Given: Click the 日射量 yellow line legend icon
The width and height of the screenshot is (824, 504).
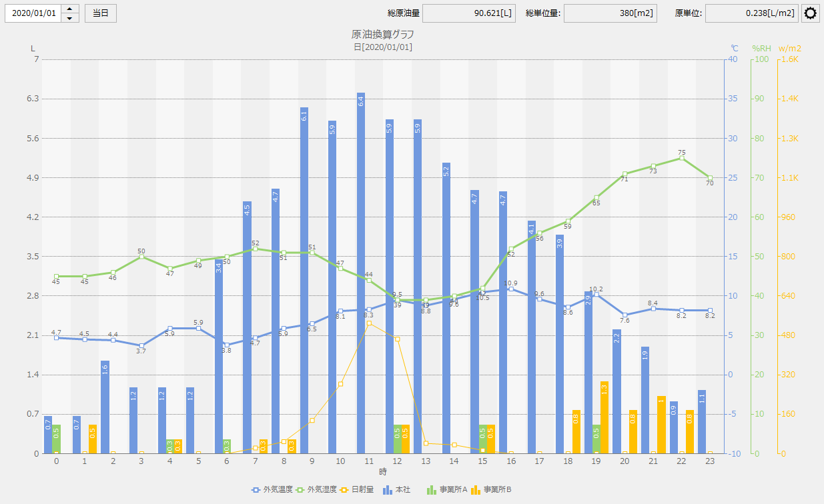Looking at the screenshot, I should click(346, 490).
